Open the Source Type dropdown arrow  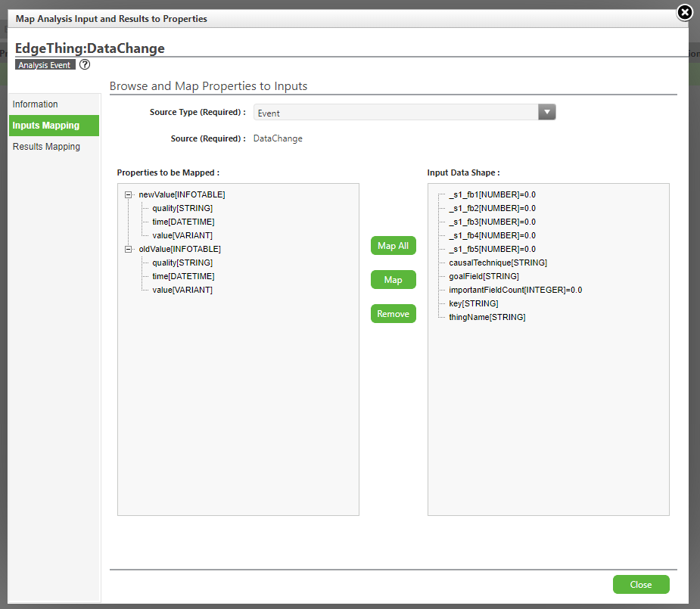(547, 112)
